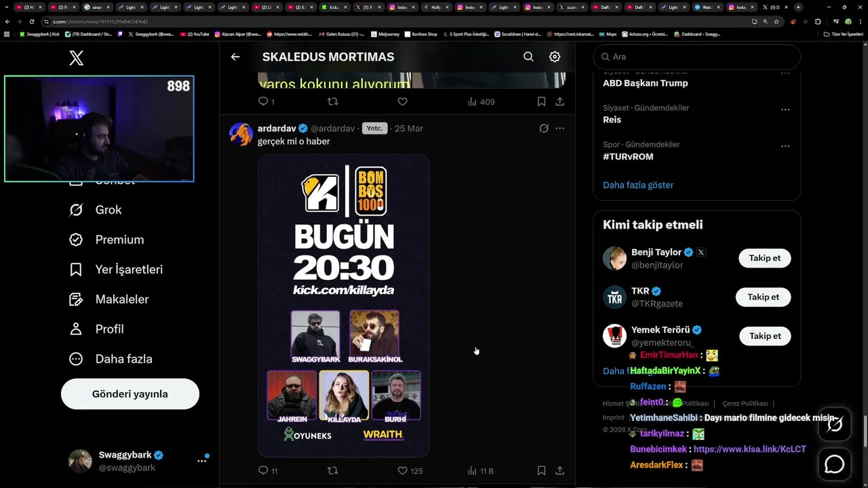Screen dimensions: 868x488
Task: Open account menu dots next to Swaggybark
Action: pos(201,461)
